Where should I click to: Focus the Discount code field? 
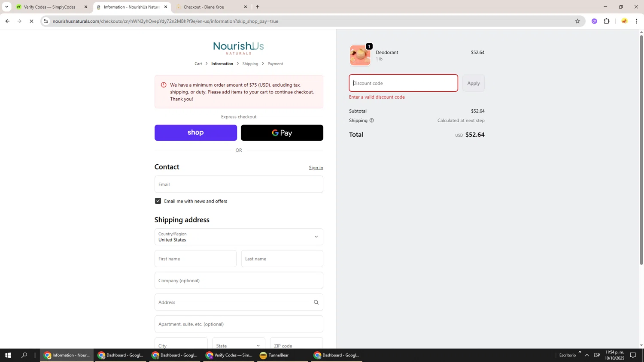click(404, 83)
